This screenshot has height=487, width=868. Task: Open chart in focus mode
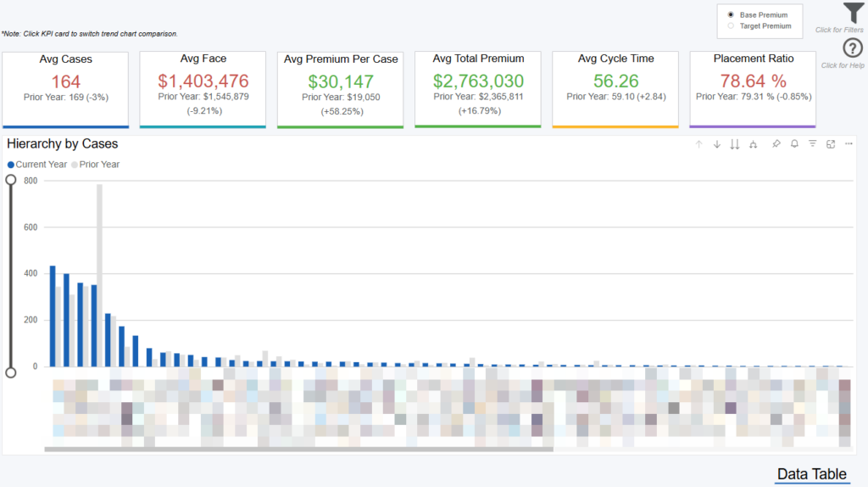pyautogui.click(x=831, y=144)
